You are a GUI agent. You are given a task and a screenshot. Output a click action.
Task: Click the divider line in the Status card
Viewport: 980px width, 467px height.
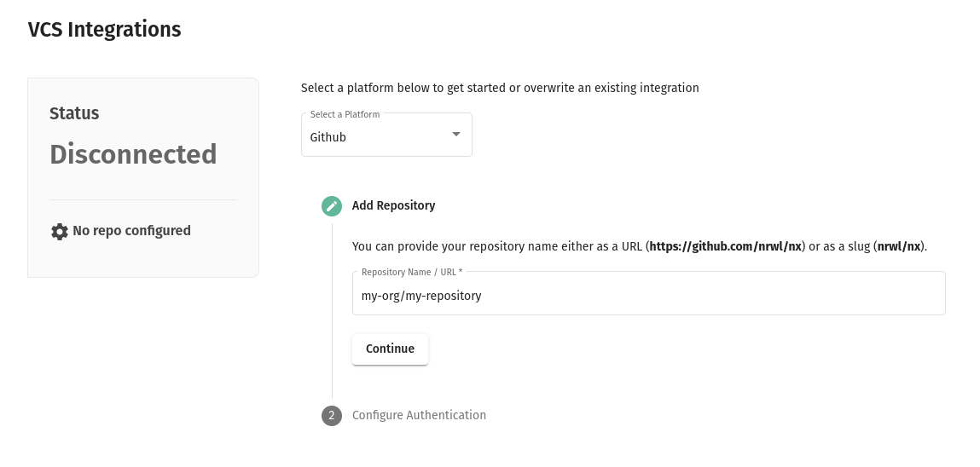coord(142,199)
